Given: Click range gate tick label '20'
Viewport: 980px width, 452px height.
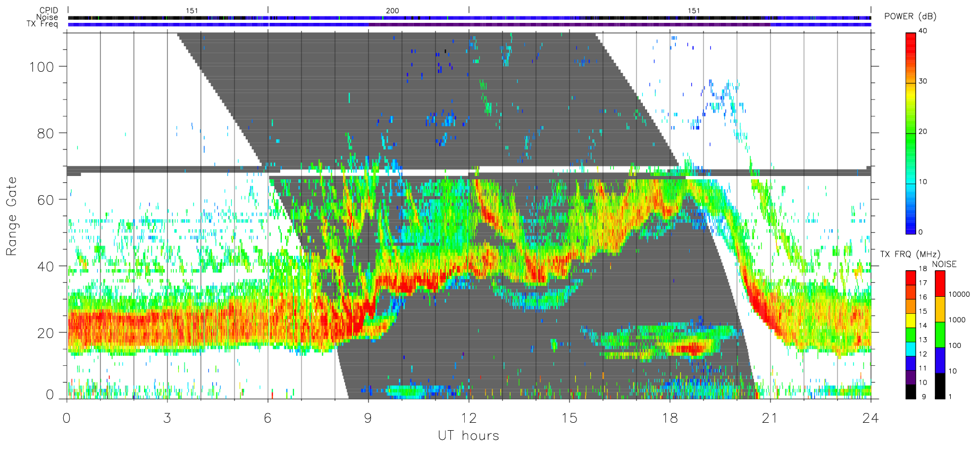Looking at the screenshot, I should pyautogui.click(x=46, y=333).
